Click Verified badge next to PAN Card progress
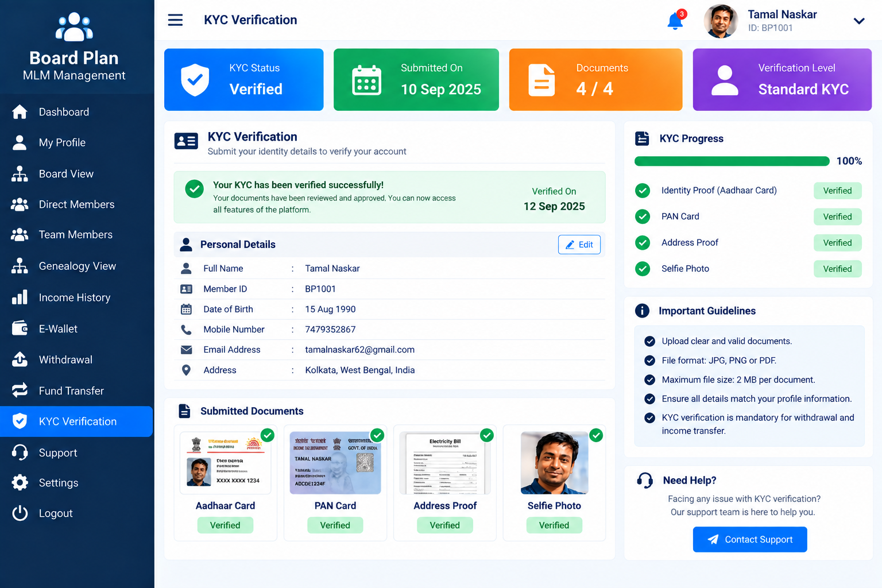The height and width of the screenshot is (588, 882). pos(837,216)
